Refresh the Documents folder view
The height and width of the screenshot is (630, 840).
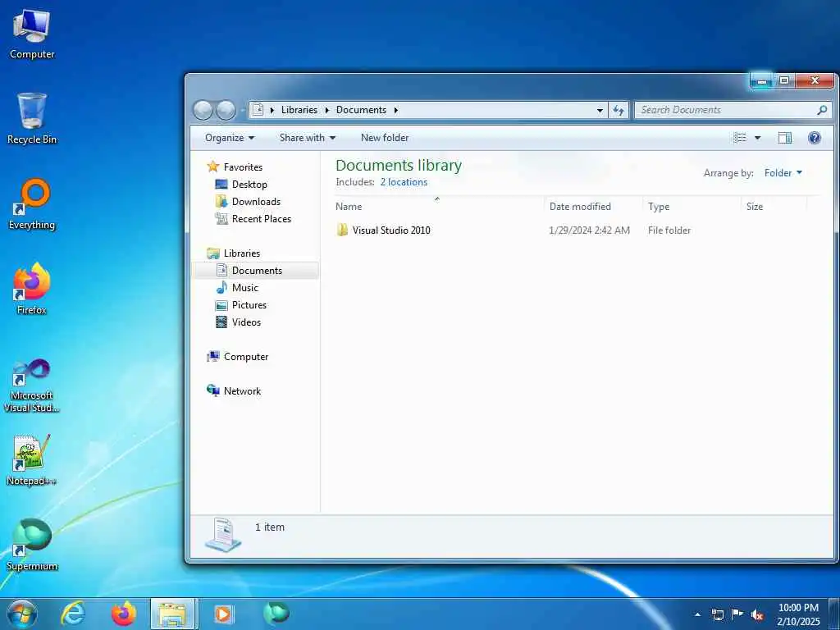[619, 110]
